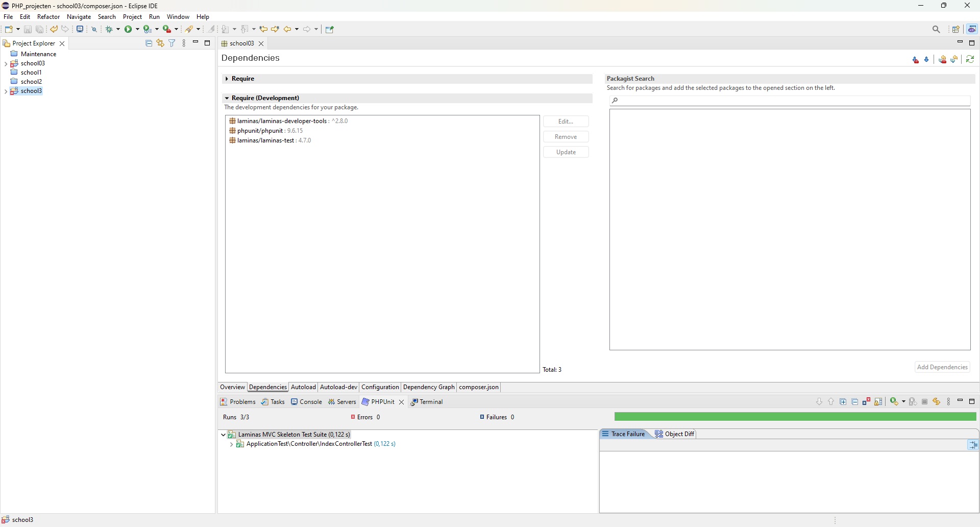Click the green PHPUnit progress bar

coord(796,418)
